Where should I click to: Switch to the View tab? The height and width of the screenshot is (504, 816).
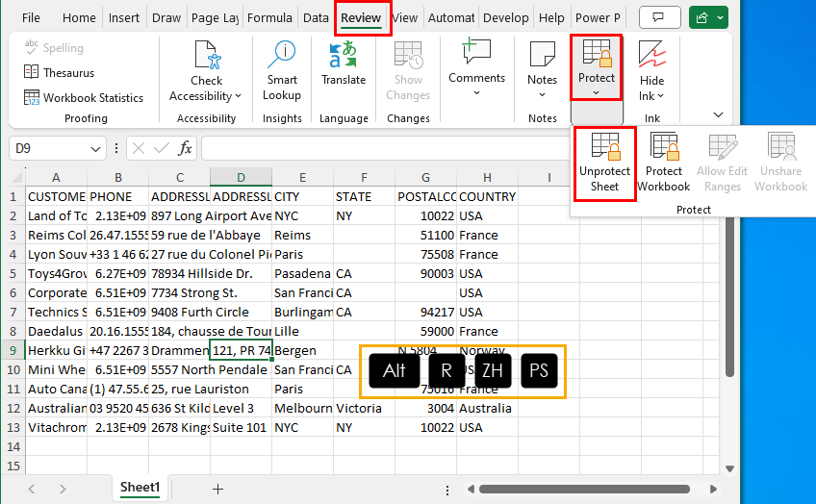[405, 17]
